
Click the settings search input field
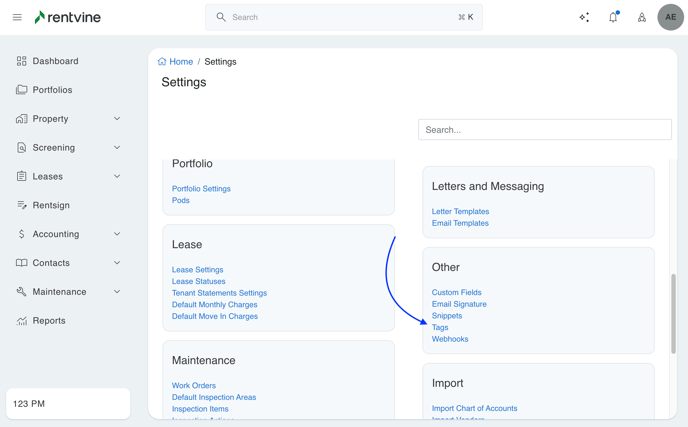click(544, 130)
